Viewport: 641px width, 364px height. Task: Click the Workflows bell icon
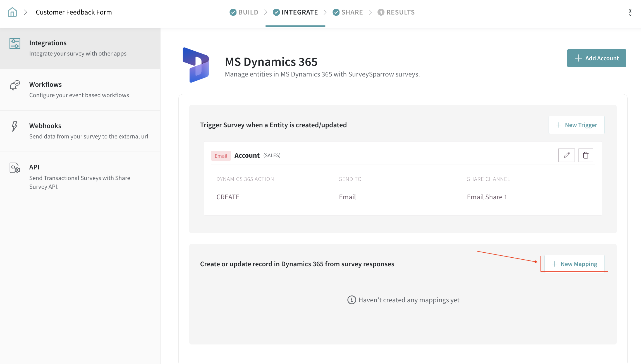pos(15,85)
